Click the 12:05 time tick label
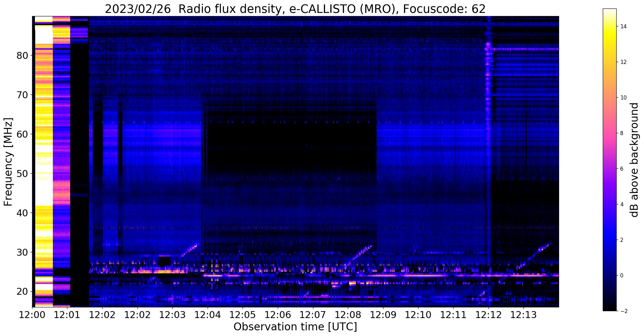The height and width of the screenshot is (336, 644). (243, 315)
